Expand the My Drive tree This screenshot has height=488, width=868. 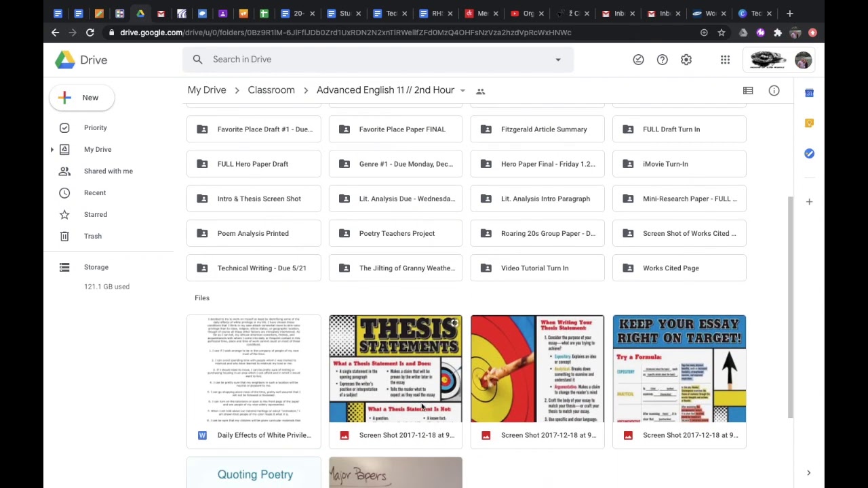click(52, 149)
